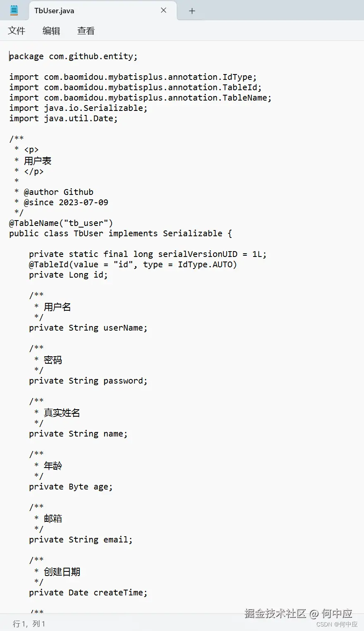Viewport: 364px width, 631px height.
Task: Click the Notepad app icon in title bar
Action: click(x=14, y=10)
